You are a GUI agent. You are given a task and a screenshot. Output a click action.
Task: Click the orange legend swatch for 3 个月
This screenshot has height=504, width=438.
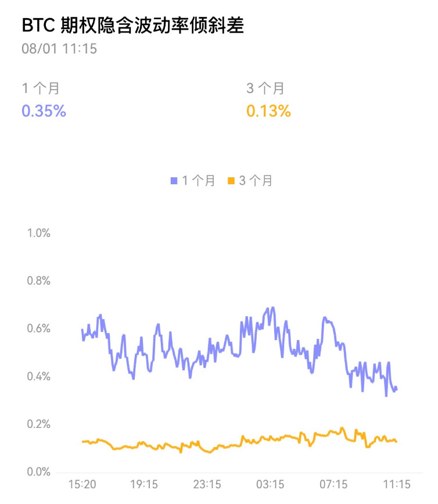click(x=231, y=181)
